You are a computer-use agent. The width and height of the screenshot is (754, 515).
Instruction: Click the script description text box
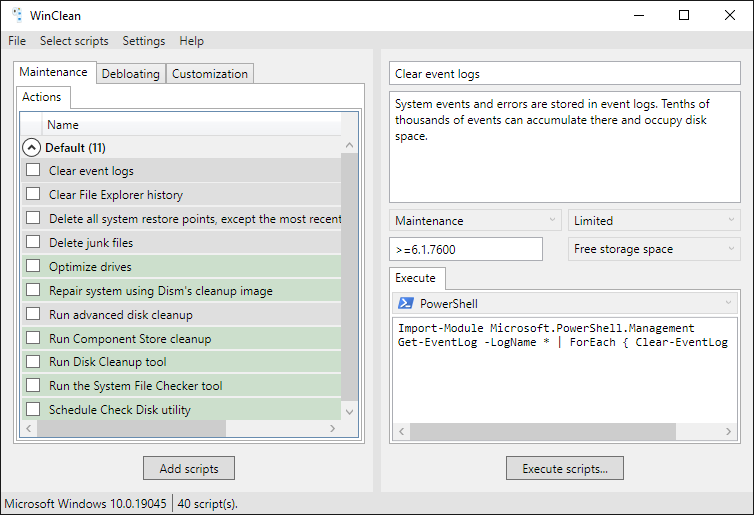[565, 147]
